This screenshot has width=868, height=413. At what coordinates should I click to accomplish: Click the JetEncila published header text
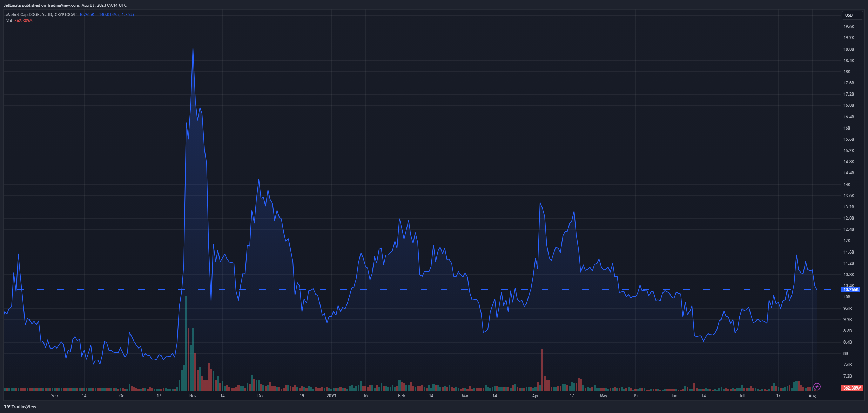pyautogui.click(x=65, y=5)
